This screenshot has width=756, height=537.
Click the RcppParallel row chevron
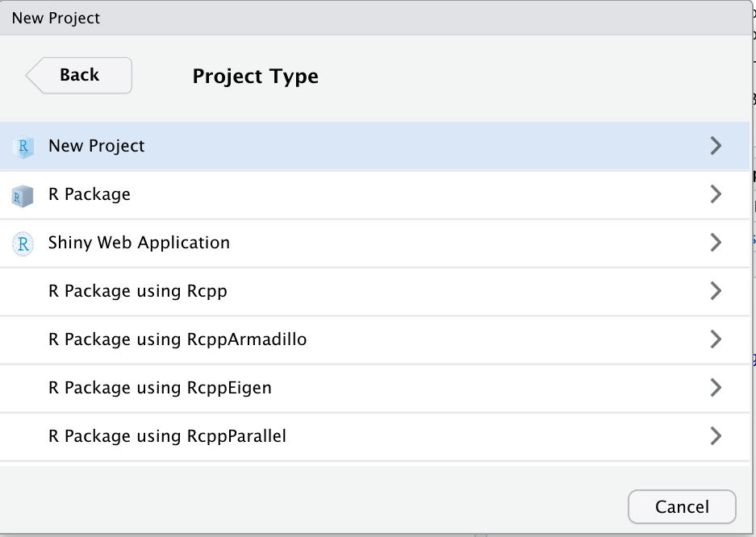click(715, 436)
